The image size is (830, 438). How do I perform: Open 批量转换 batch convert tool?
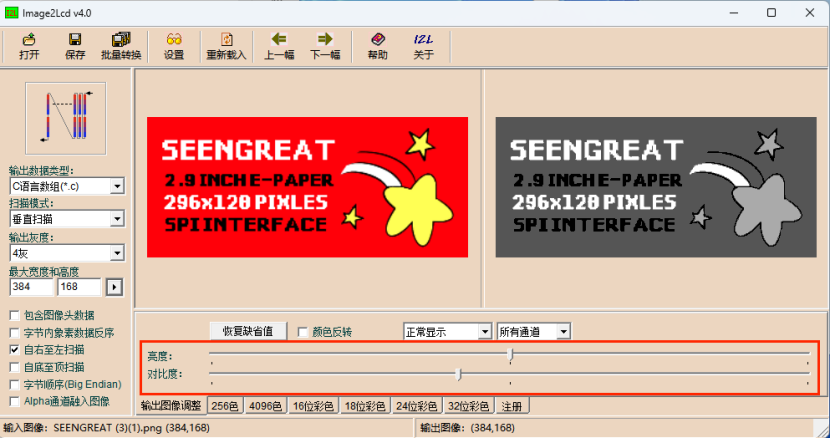click(121, 46)
